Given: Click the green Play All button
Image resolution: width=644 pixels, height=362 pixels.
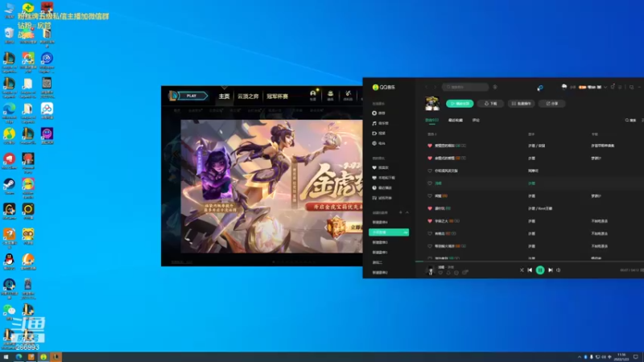Looking at the screenshot, I should coord(460,104).
